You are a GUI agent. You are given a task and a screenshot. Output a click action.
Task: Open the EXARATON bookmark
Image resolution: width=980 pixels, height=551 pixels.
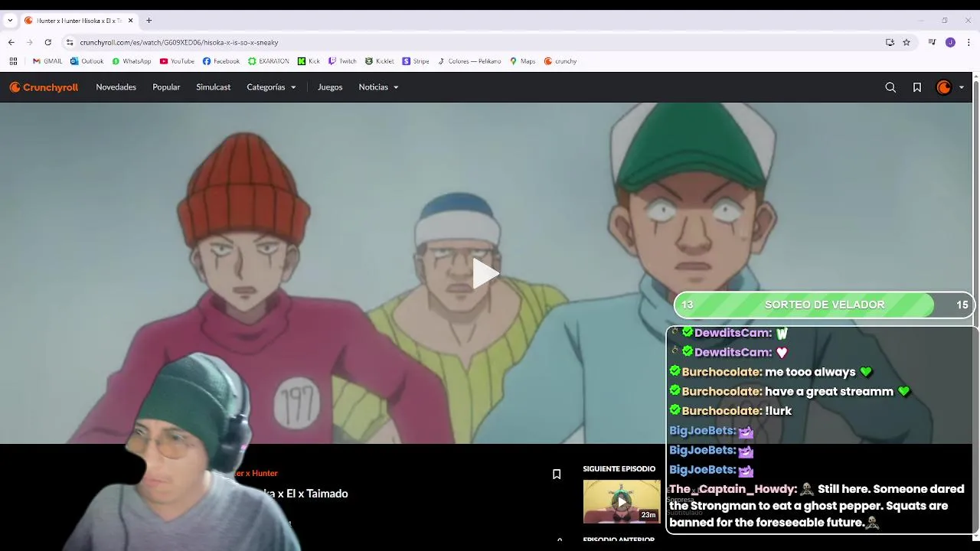(268, 61)
